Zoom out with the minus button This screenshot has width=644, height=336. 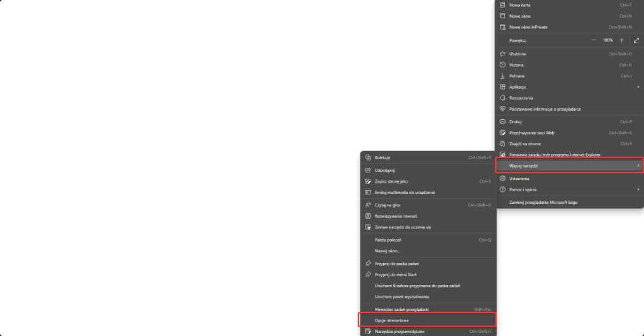pos(594,40)
